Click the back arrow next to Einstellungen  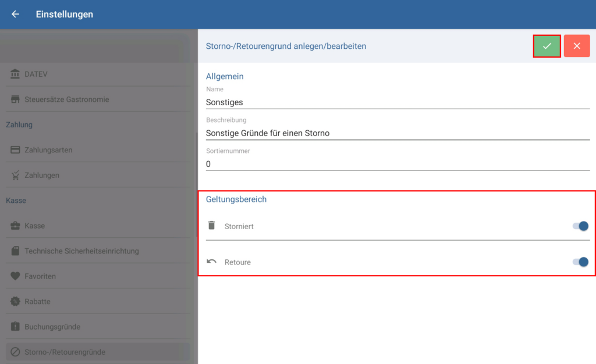pyautogui.click(x=15, y=14)
